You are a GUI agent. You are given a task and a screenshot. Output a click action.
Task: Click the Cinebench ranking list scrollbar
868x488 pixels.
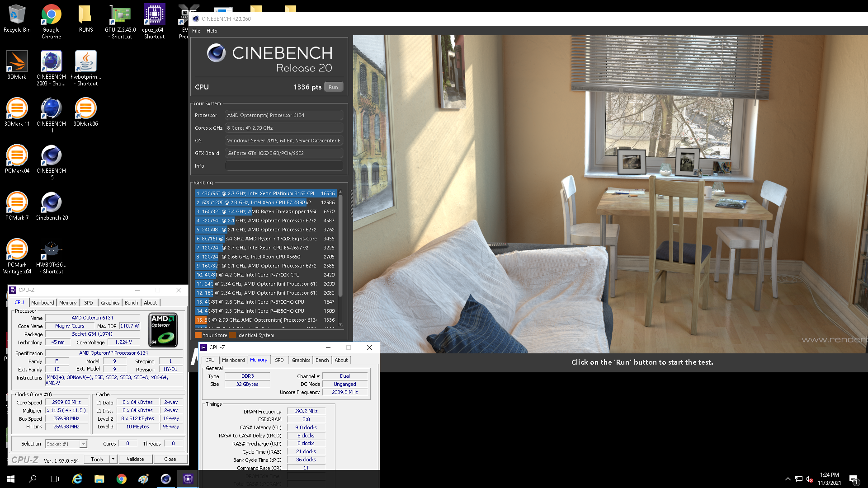tap(340, 246)
